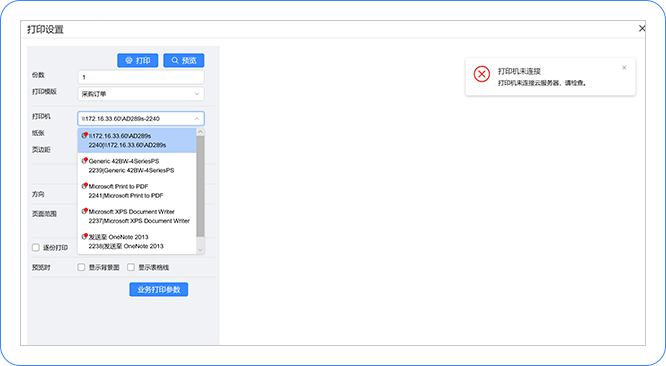Click status icon beside Microsoft Print to PDF
The image size is (666, 366).
[x=85, y=186]
